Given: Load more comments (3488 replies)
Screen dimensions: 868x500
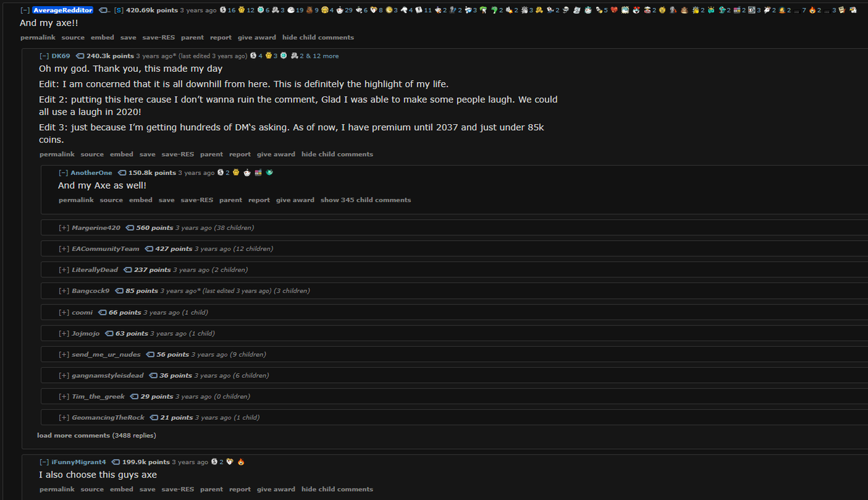Looking at the screenshot, I should pos(96,436).
